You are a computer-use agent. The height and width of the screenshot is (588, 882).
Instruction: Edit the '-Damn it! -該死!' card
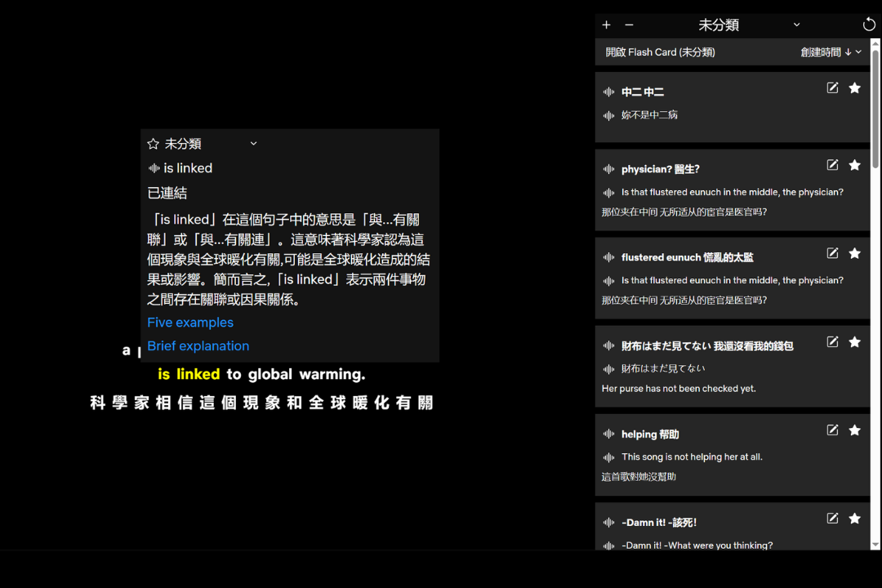(x=832, y=519)
